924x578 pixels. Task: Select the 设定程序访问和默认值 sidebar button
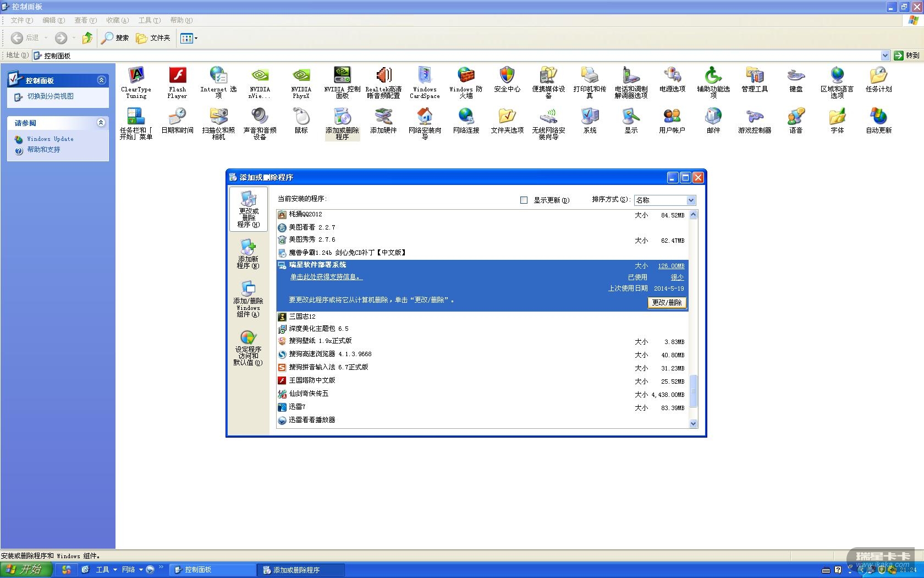[x=248, y=348]
